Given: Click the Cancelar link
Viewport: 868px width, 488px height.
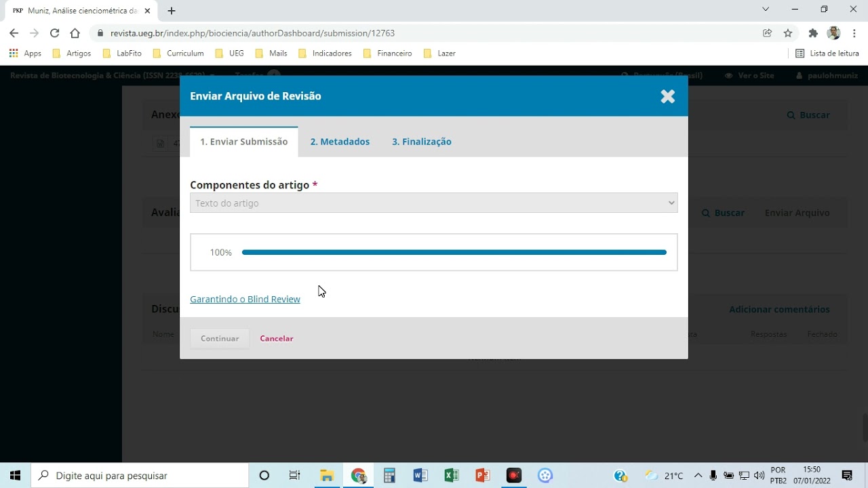Looking at the screenshot, I should pos(277,338).
